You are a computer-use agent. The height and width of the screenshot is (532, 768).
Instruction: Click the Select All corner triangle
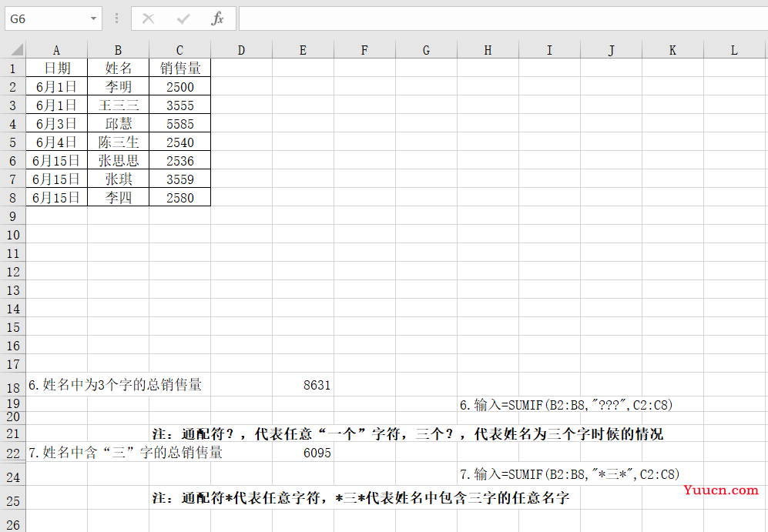click(16, 49)
